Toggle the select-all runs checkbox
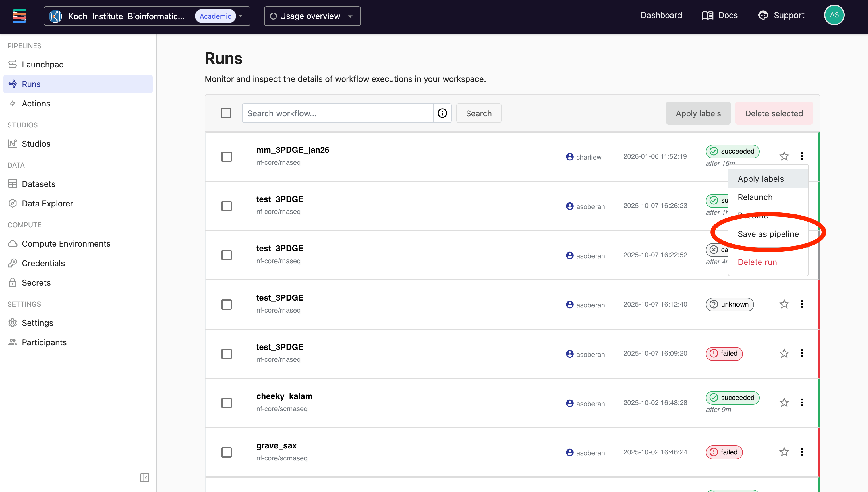The height and width of the screenshot is (492, 868). click(x=226, y=113)
